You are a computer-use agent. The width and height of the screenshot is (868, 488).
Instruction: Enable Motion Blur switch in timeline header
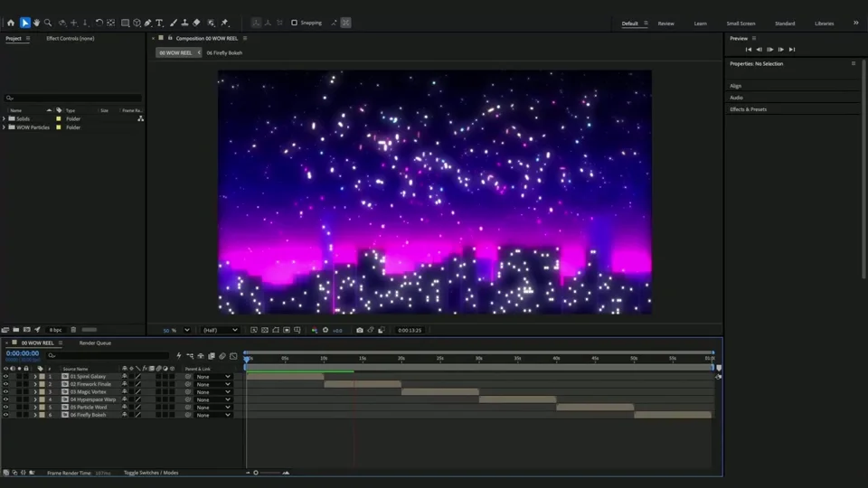pos(222,356)
